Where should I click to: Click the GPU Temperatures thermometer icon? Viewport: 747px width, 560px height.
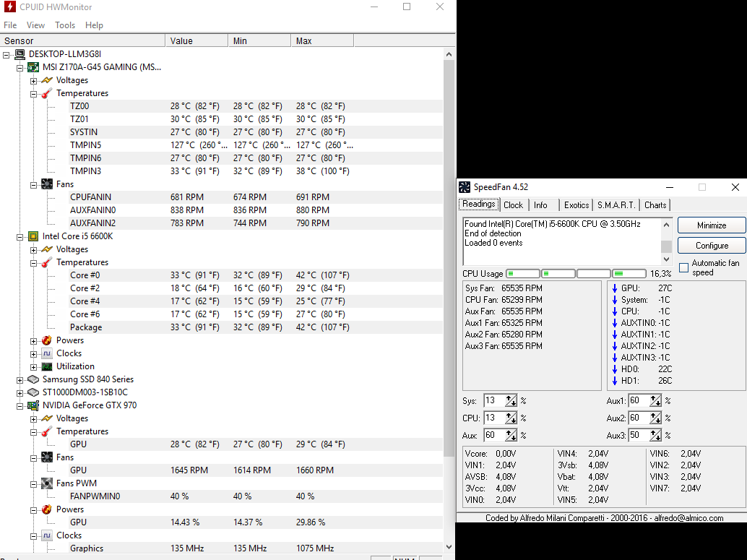(x=47, y=431)
